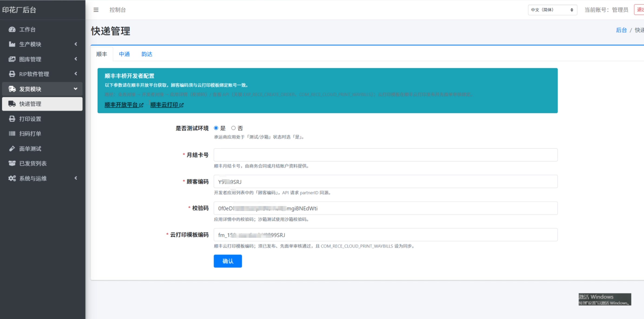The image size is (644, 319).
Task: Click the 确认 submit button
Action: pyautogui.click(x=228, y=261)
